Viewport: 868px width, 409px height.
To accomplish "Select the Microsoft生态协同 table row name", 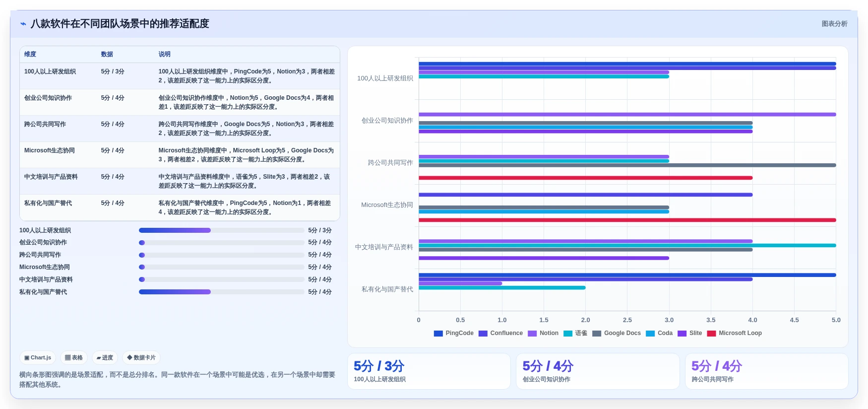I will point(50,151).
